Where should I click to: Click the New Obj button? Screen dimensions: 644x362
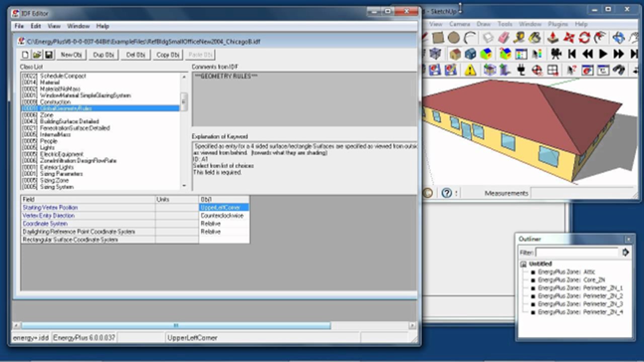(70, 55)
